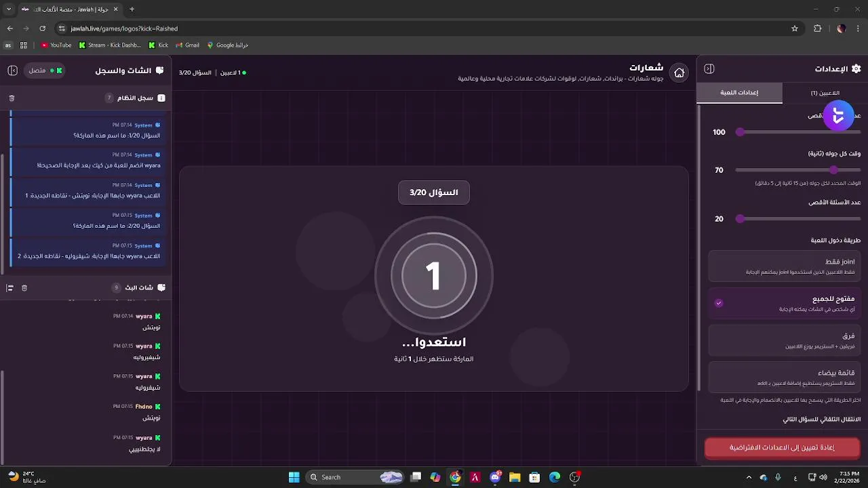Open the Windows Start menu

294,477
